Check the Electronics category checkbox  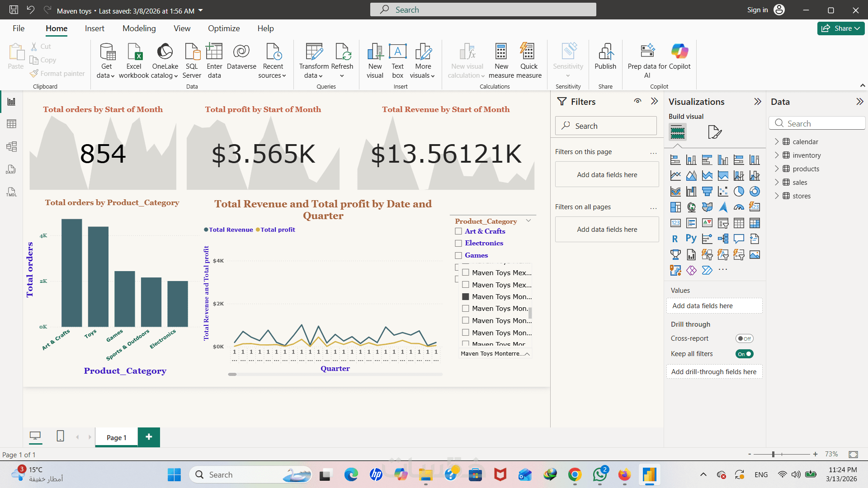(x=458, y=243)
